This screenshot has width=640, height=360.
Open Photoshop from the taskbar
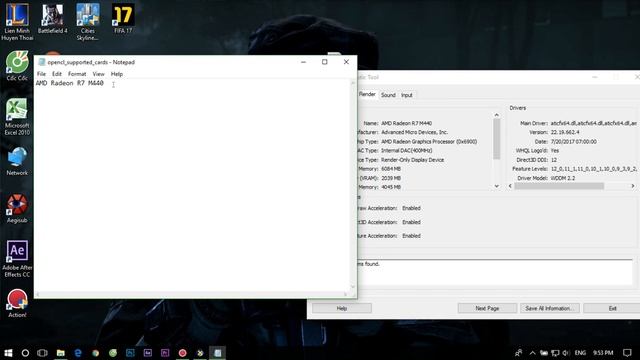130,353
